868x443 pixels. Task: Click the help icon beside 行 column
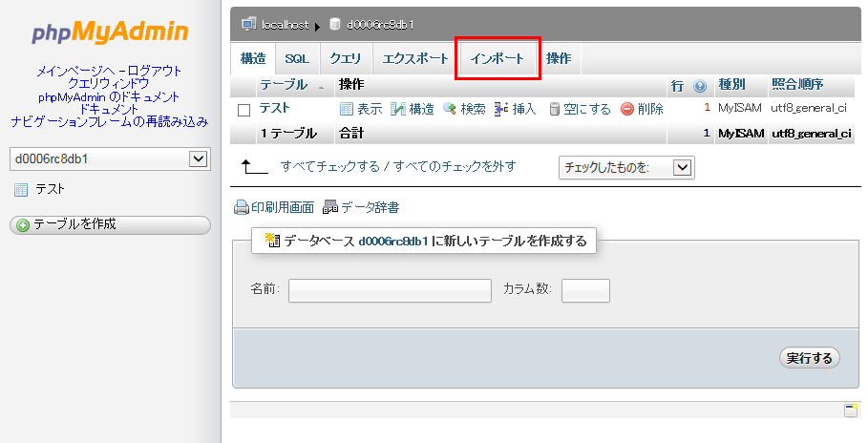click(x=700, y=86)
